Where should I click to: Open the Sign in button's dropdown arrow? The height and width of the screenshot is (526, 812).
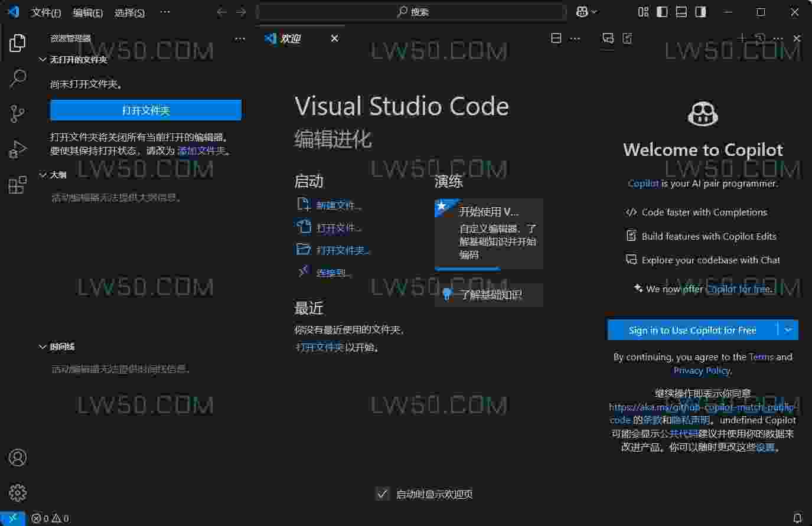point(788,330)
